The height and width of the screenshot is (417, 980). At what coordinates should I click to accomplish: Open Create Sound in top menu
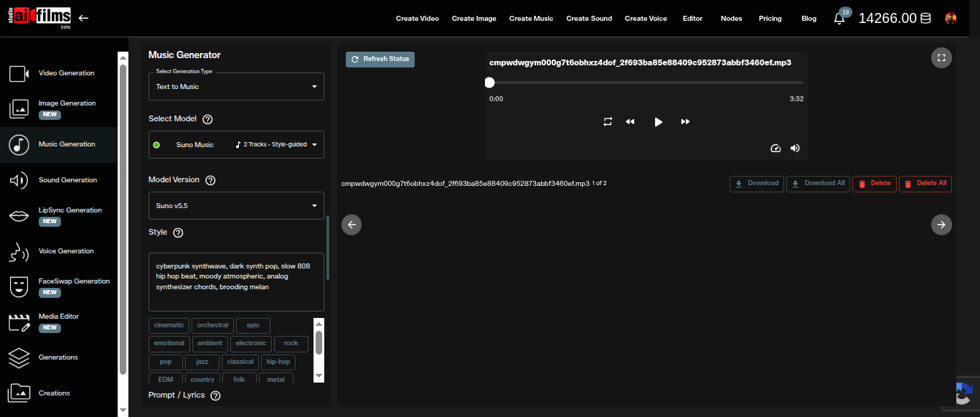pyautogui.click(x=589, y=19)
